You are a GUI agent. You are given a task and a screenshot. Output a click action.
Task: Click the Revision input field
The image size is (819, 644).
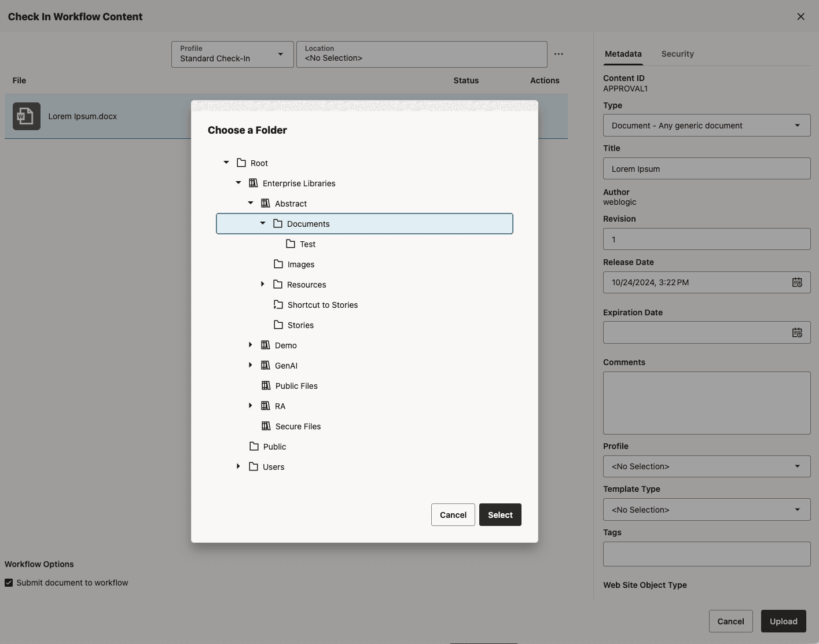click(x=707, y=239)
